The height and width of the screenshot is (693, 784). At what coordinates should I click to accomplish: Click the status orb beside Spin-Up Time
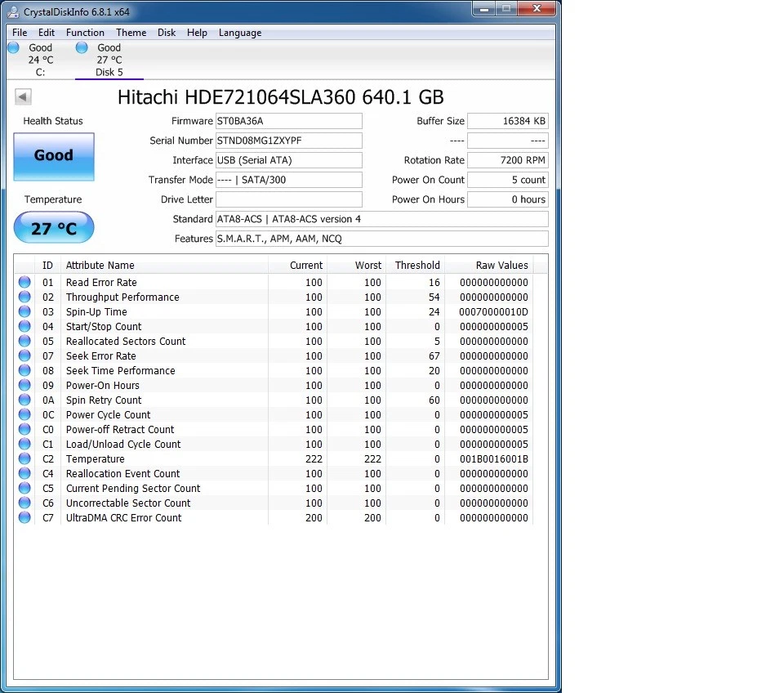[24, 312]
